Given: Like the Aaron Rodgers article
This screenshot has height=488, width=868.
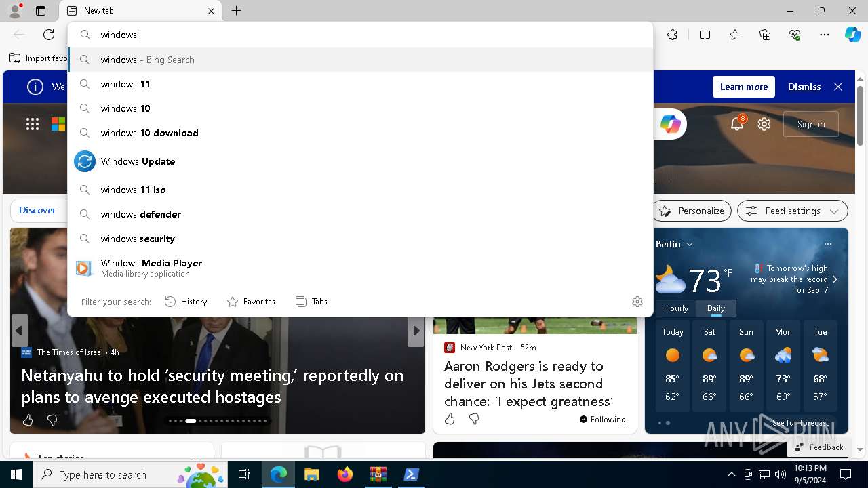Looking at the screenshot, I should (x=450, y=420).
